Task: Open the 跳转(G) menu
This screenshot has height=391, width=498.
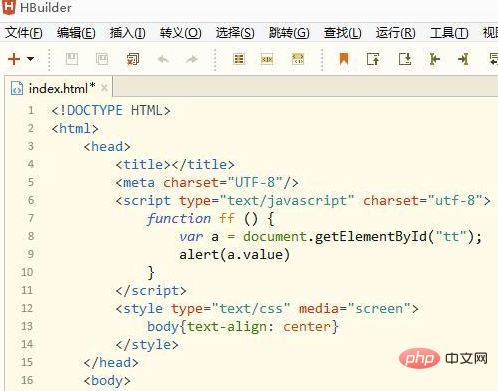Action: click(x=289, y=33)
